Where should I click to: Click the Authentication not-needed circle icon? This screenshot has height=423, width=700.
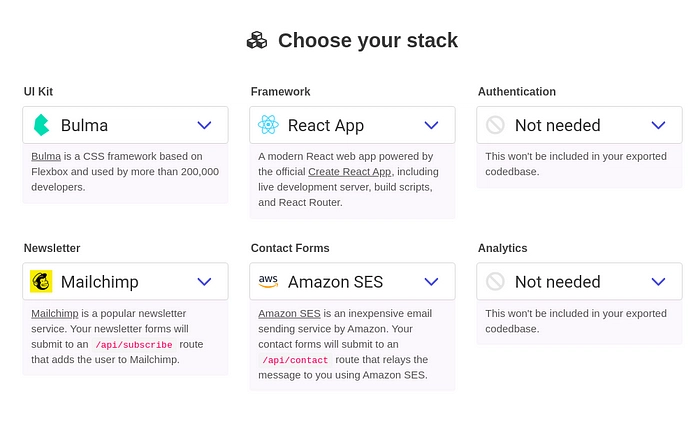496,125
